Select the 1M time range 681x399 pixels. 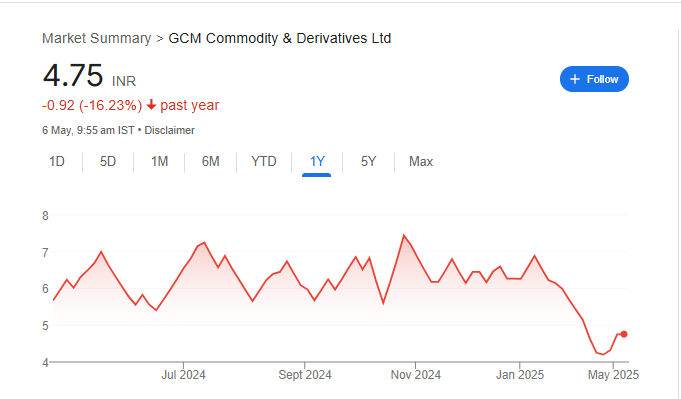click(159, 162)
